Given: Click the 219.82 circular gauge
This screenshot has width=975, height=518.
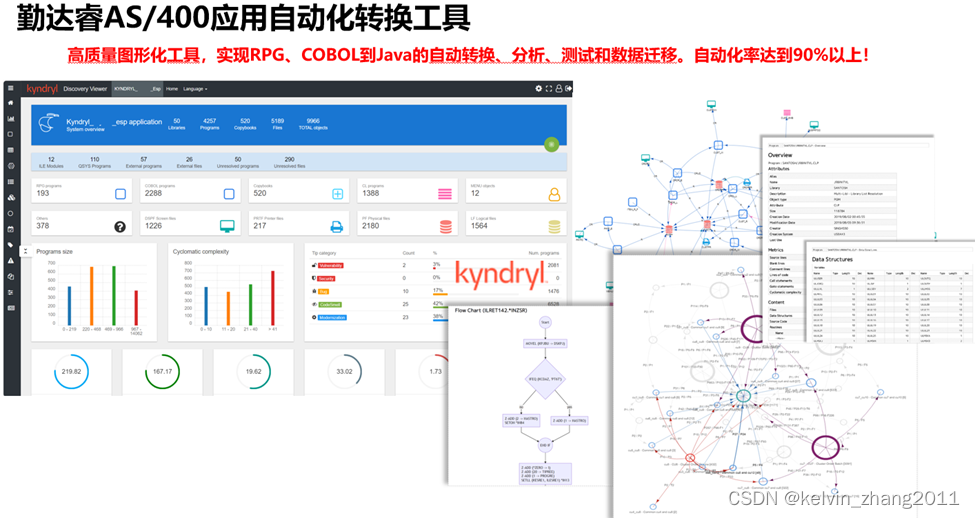Looking at the screenshot, I should (x=72, y=372).
